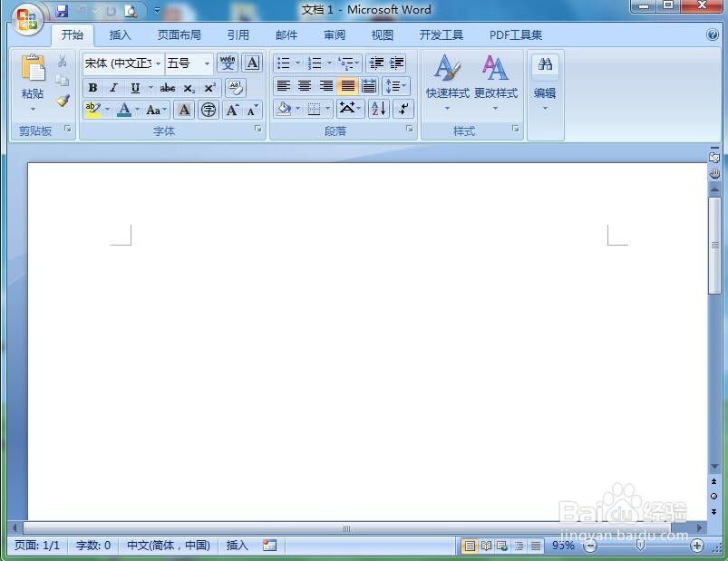Toggle strikethrough (abc) formatting
This screenshot has height=561, width=728.
pyautogui.click(x=168, y=87)
